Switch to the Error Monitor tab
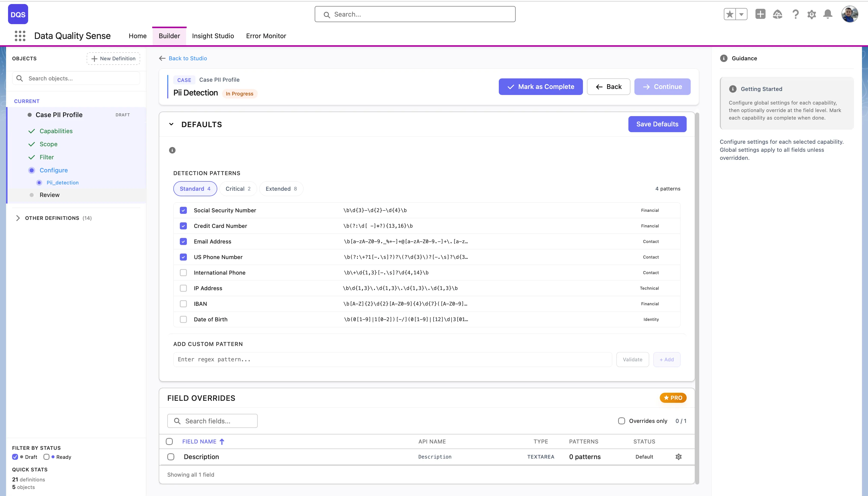Screen dimensions: 868x496 [266, 36]
